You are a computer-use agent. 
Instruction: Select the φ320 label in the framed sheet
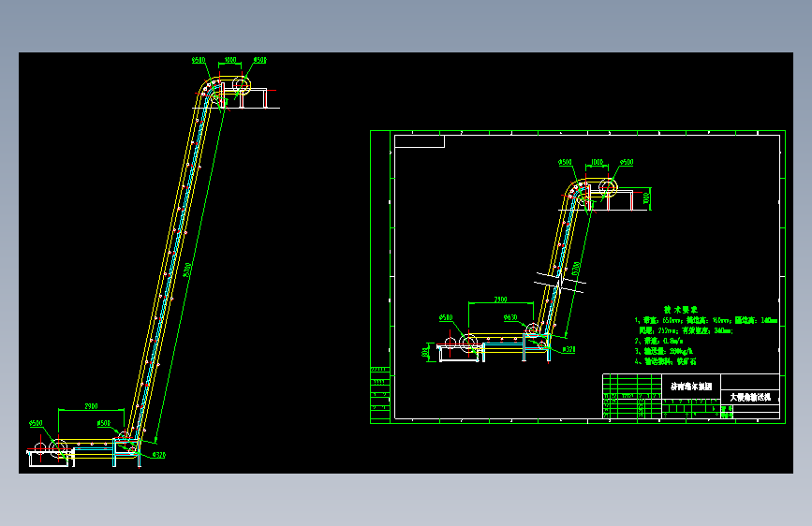point(568,349)
